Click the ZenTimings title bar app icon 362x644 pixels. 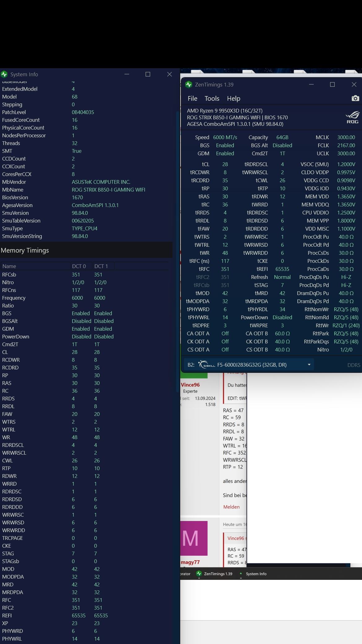pyautogui.click(x=189, y=85)
